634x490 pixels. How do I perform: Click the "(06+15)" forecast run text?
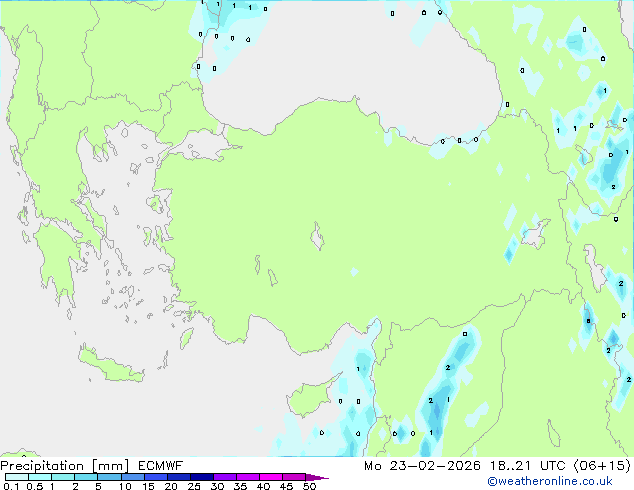tap(602, 466)
